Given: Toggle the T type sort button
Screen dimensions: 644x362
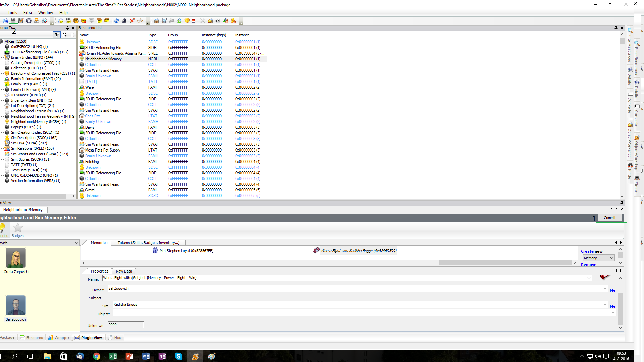Looking at the screenshot, I should tap(57, 35).
